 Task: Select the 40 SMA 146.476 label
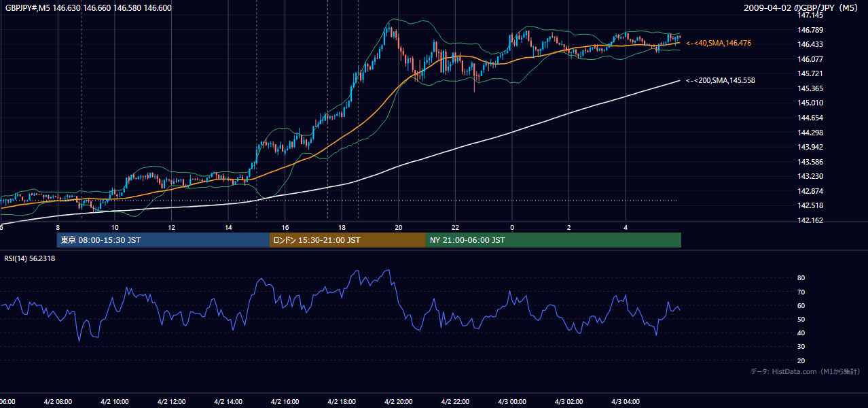718,43
